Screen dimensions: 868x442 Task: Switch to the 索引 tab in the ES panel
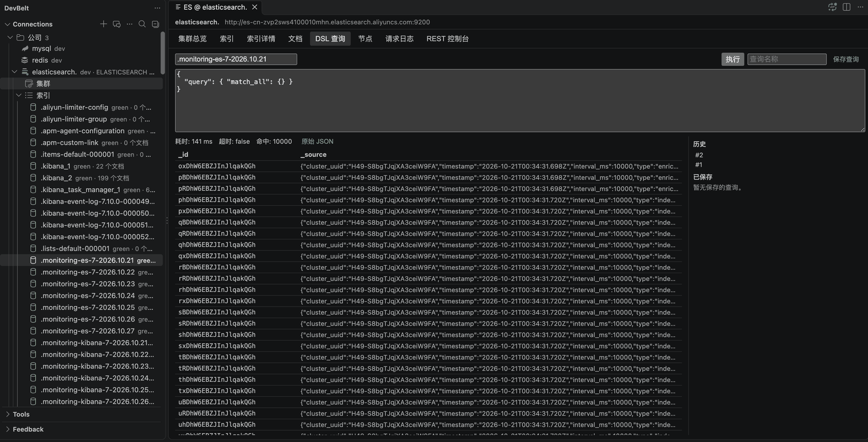227,39
